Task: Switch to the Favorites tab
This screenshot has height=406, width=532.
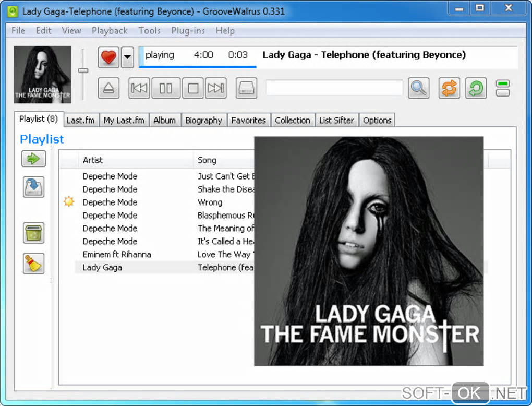Action: 249,120
